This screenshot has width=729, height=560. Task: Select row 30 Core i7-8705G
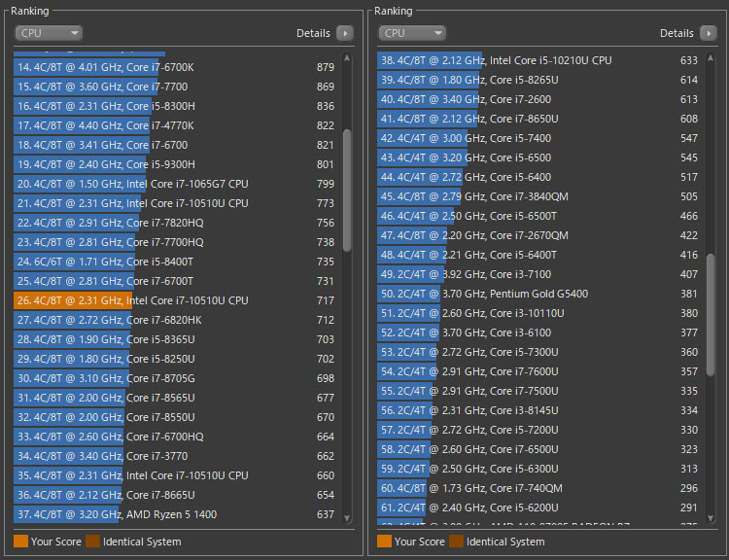pos(176,378)
